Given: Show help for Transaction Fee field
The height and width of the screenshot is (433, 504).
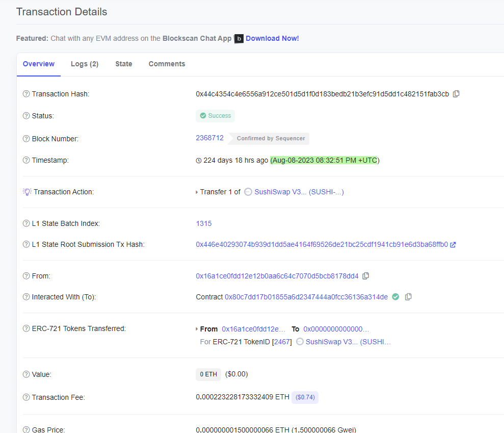Looking at the screenshot, I should click(26, 397).
